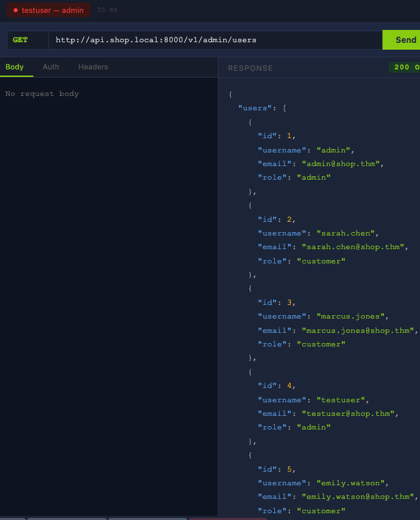Click the "sarah.chen" username value
420x520 pixels.
point(345,233)
